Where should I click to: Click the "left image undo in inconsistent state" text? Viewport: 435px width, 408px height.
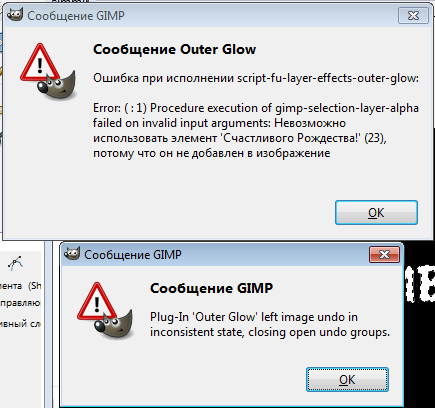[270, 324]
